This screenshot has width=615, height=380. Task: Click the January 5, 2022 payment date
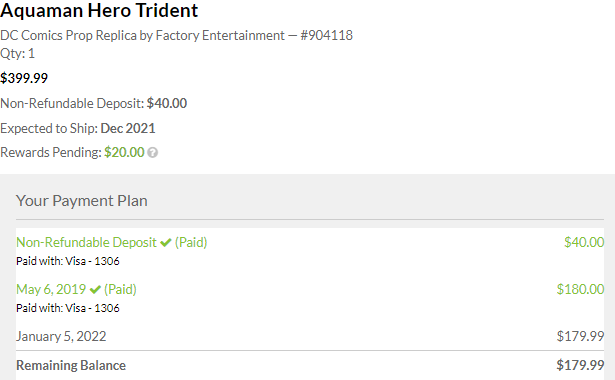coord(61,336)
